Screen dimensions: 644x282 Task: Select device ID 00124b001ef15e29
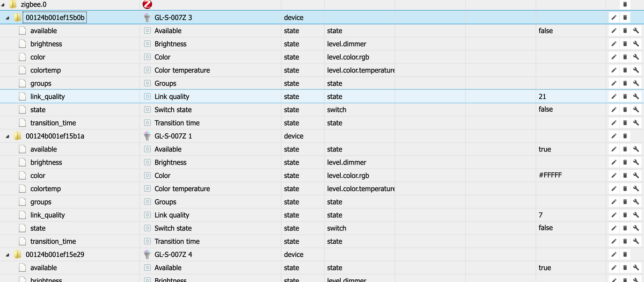[x=56, y=255]
